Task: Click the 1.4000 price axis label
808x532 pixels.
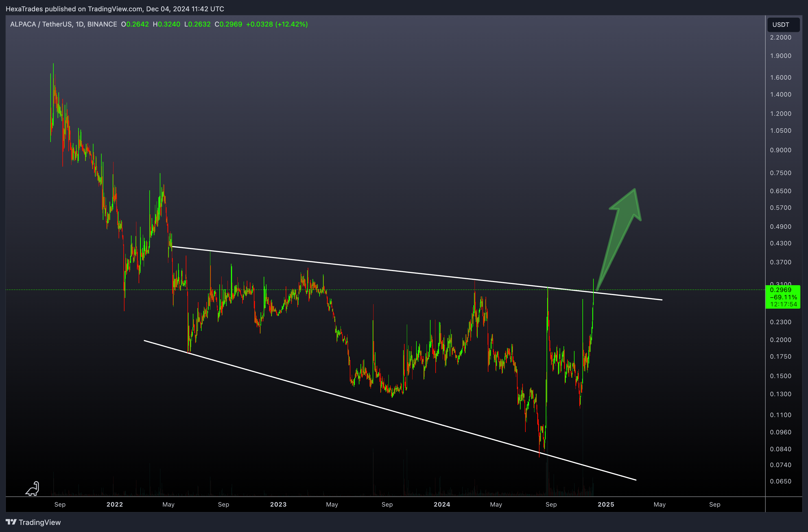Action: point(781,94)
